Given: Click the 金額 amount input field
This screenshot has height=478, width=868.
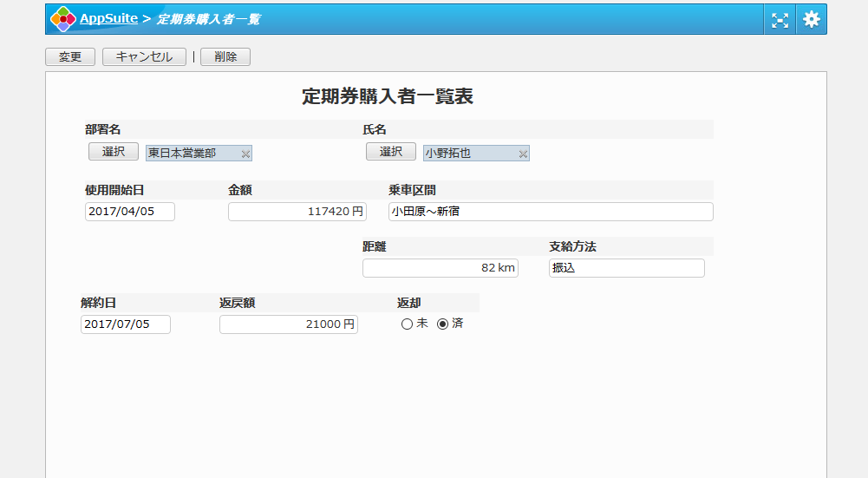Looking at the screenshot, I should coord(297,212).
